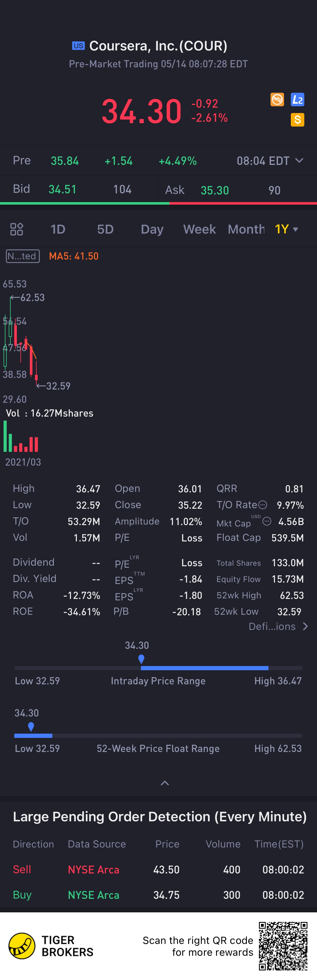This screenshot has height=980, width=317.
Task: Tap the QRR value 0.81
Action: 294,489
